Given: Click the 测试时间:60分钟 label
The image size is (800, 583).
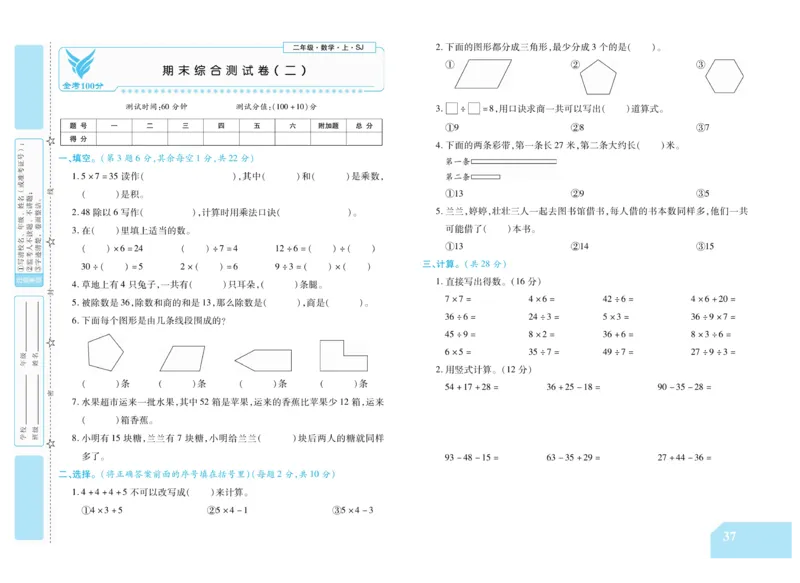Looking at the screenshot, I should click(x=155, y=105).
